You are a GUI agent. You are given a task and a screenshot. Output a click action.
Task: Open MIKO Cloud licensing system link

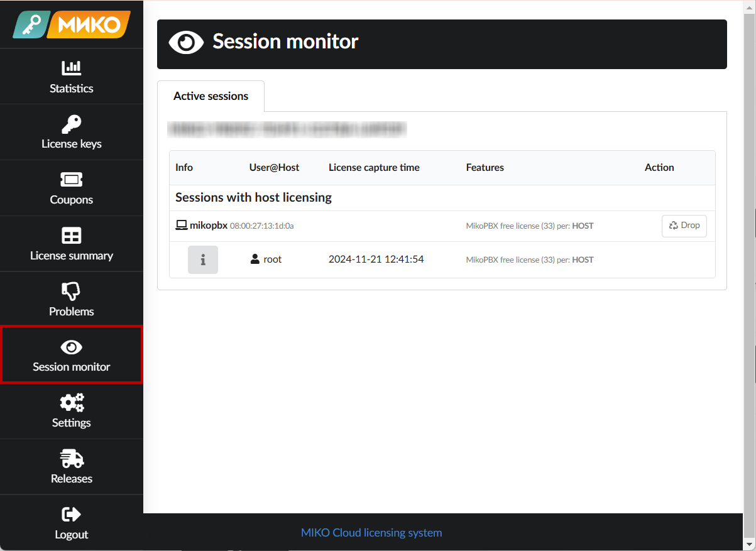(371, 533)
